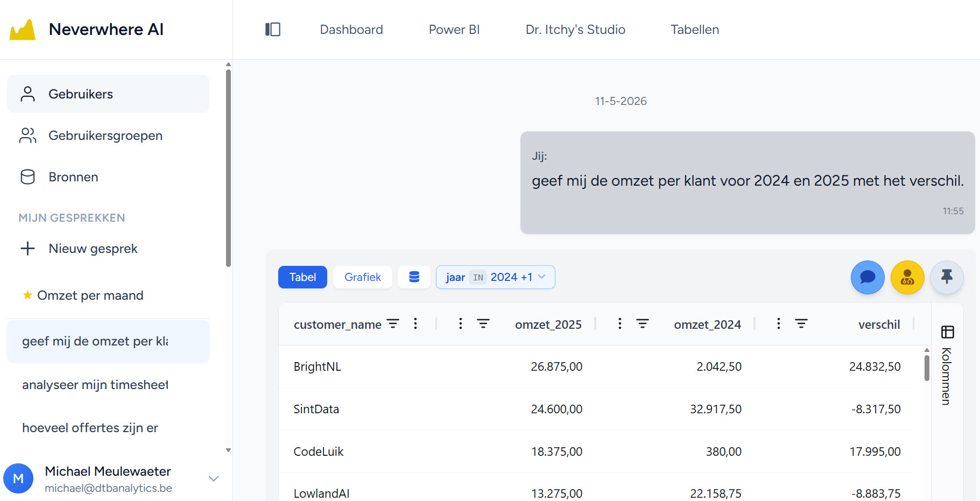The width and height of the screenshot is (980, 501).
Task: Select the CodeLuik customer cell
Action: 319,451
